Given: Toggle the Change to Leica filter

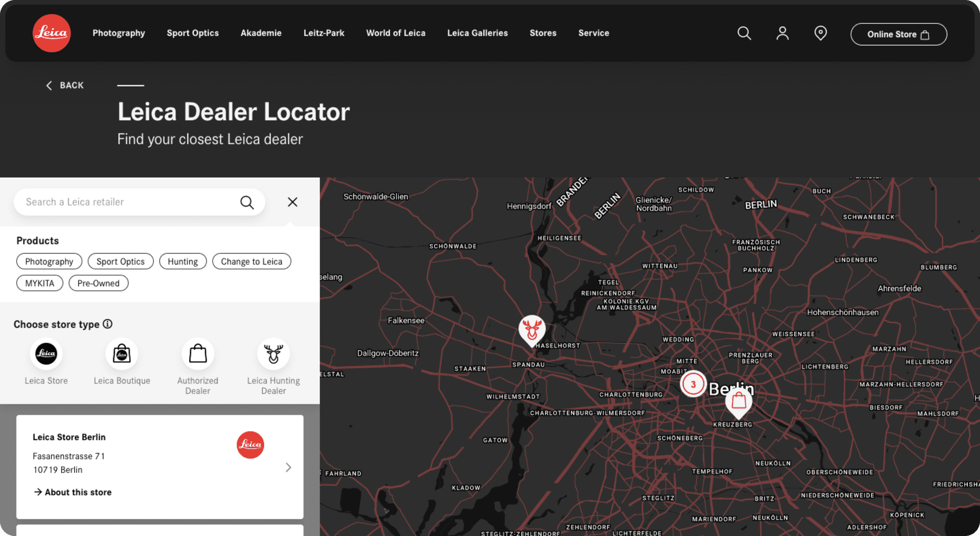Looking at the screenshot, I should [x=251, y=261].
